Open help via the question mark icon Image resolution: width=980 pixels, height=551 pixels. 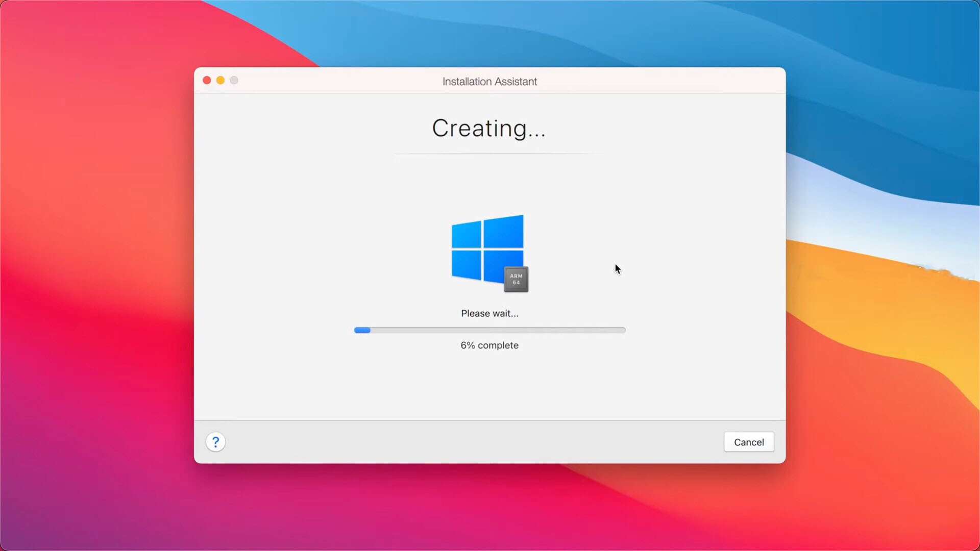pos(216,442)
